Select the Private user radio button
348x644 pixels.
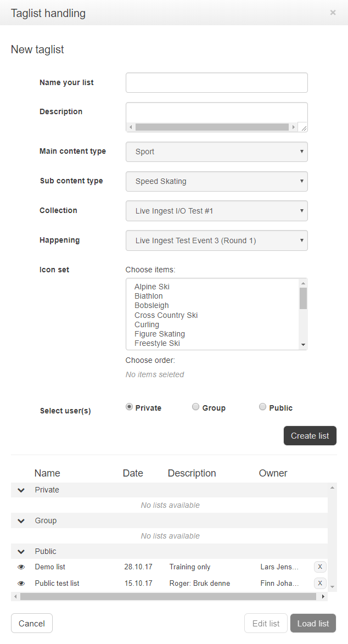coord(130,407)
